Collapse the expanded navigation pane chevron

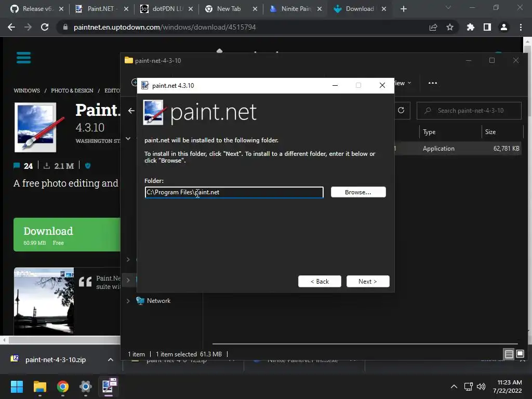128,138
